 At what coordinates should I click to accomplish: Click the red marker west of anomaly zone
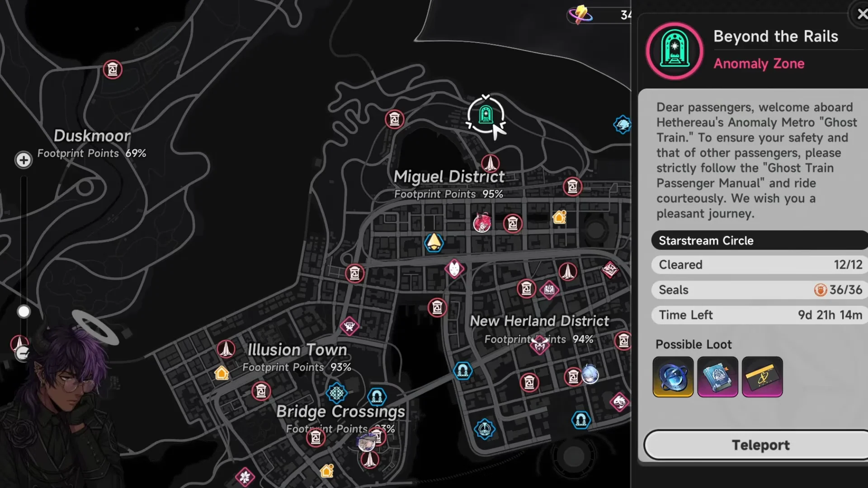[x=395, y=119]
